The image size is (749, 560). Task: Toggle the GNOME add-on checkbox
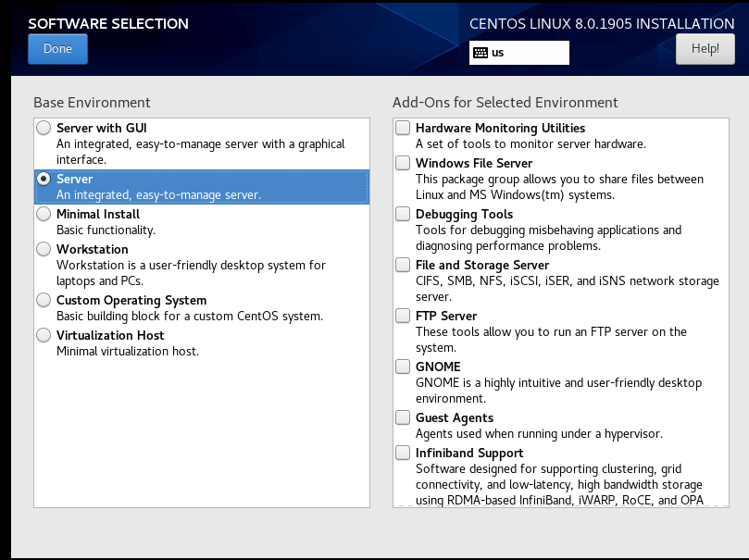(x=403, y=367)
